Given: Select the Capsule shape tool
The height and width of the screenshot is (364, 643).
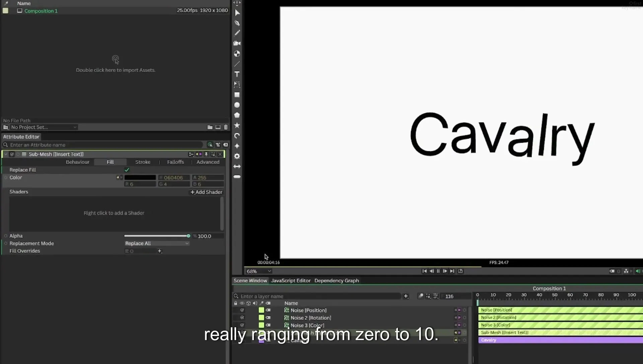Looking at the screenshot, I should 237,177.
